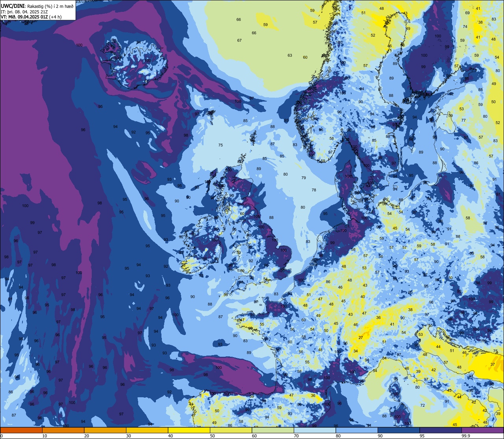Image resolution: width=504 pixels, height=439 pixels.
Task: Choose the 70–80 lightest blue legend swatch
Action: point(315,430)
